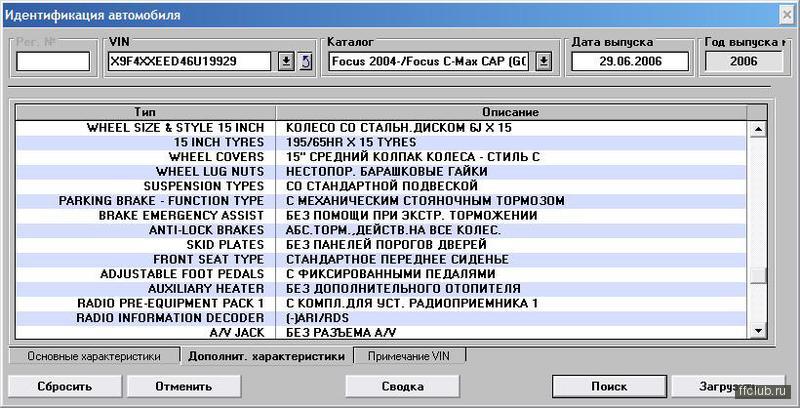
Task: Click the scrollbar down arrow
Action: click(x=758, y=331)
